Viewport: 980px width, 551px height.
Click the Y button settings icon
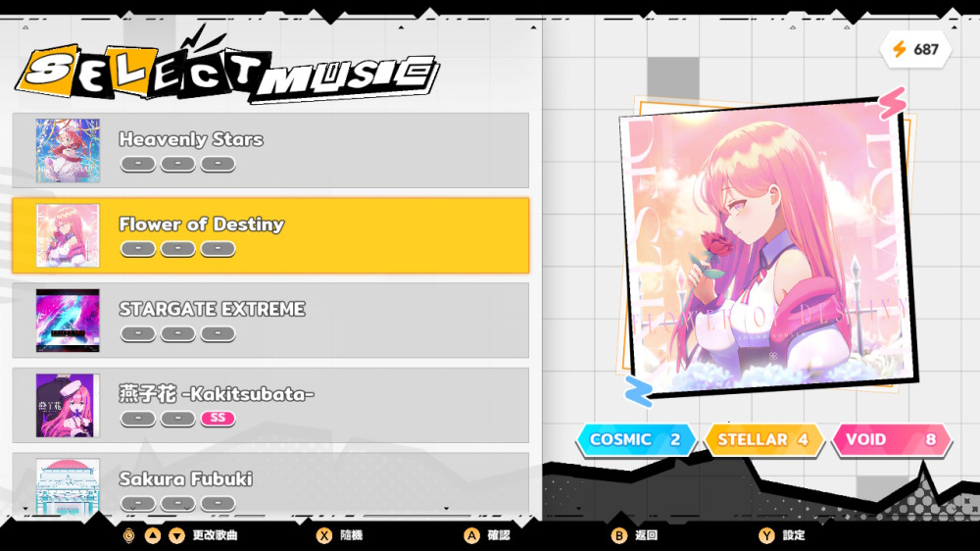tap(766, 535)
